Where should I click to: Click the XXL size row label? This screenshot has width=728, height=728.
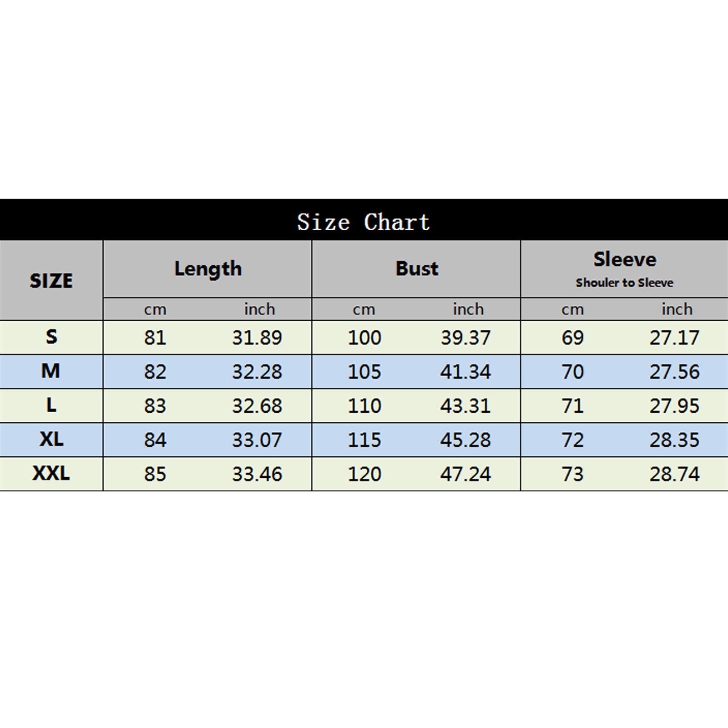(51, 474)
